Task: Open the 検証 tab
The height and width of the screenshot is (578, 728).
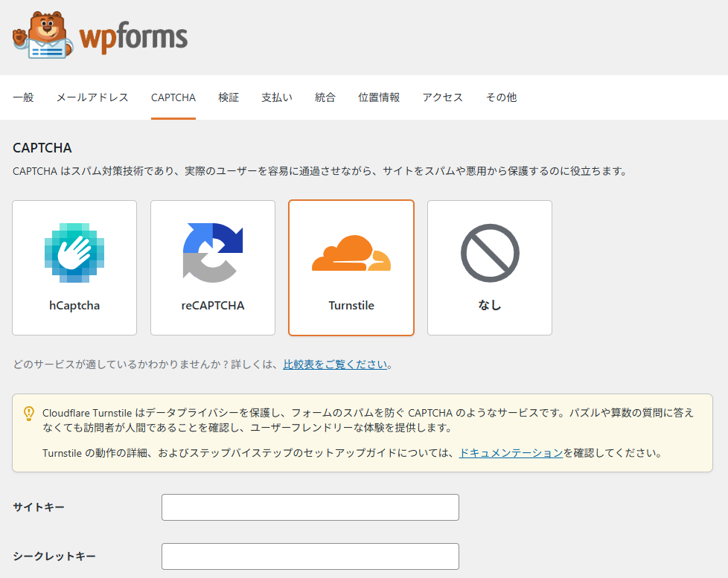Action: coord(229,97)
